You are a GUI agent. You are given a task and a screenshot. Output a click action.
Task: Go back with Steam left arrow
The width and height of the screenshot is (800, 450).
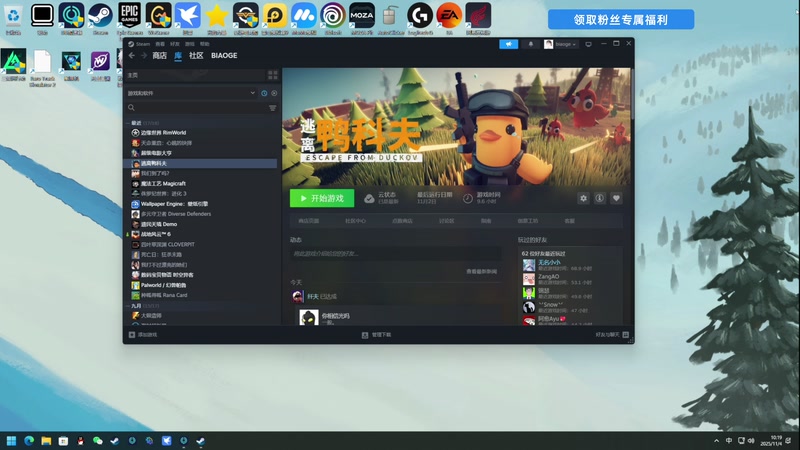pos(132,56)
